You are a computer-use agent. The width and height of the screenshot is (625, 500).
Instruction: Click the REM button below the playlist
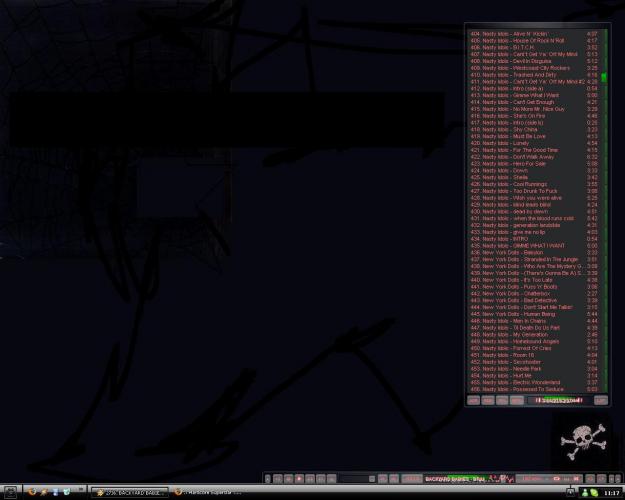(488, 400)
